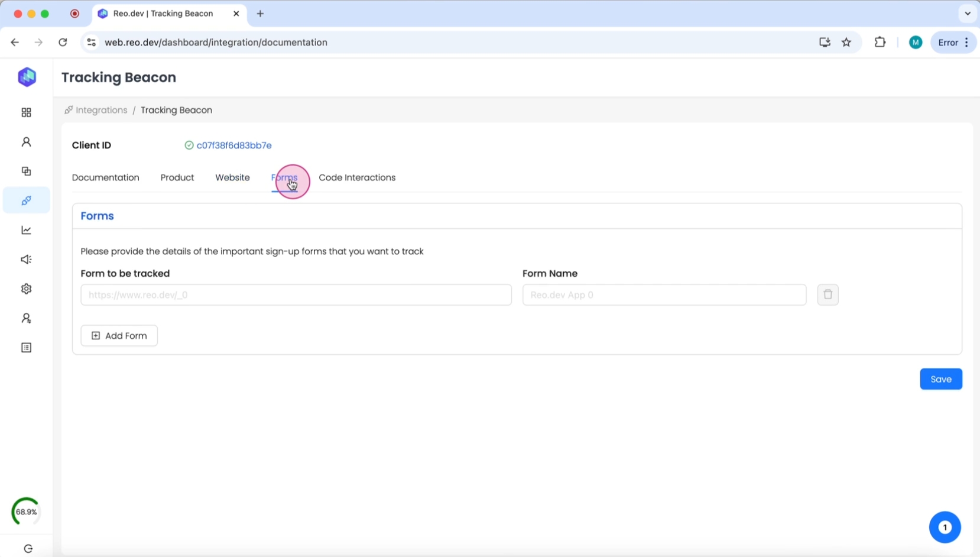Click the list report icon in sidebar
Screen dimensions: 980x557
coord(27,348)
